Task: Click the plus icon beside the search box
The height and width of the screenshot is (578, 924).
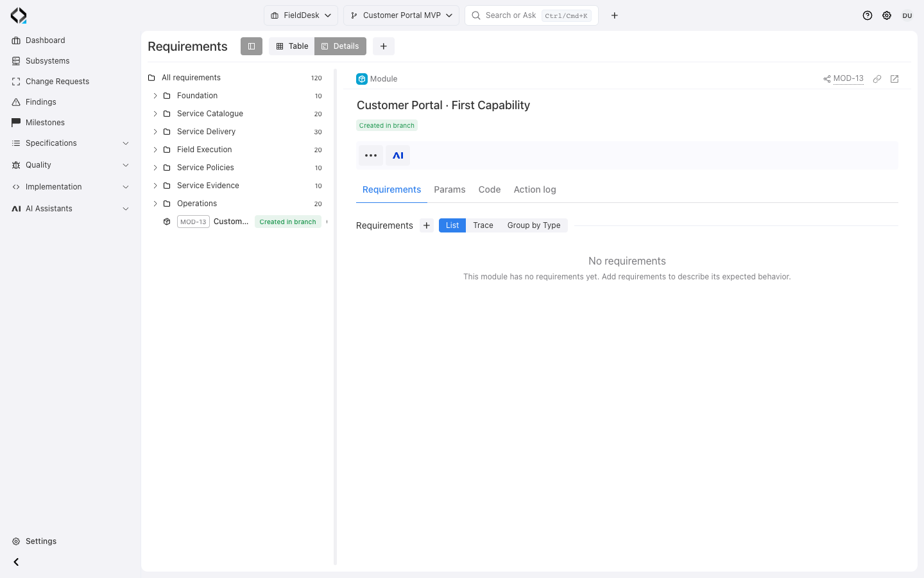Action: (x=615, y=15)
